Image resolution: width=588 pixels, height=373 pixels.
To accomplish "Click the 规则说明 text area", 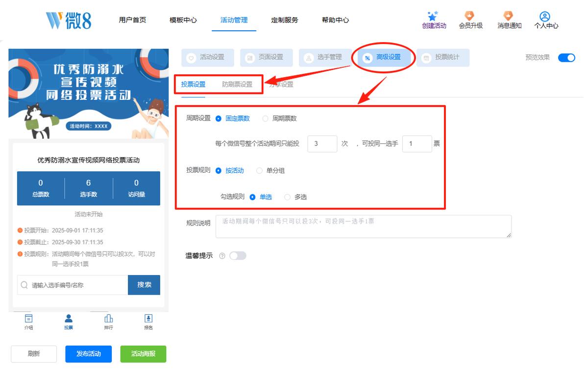I will 364,227.
